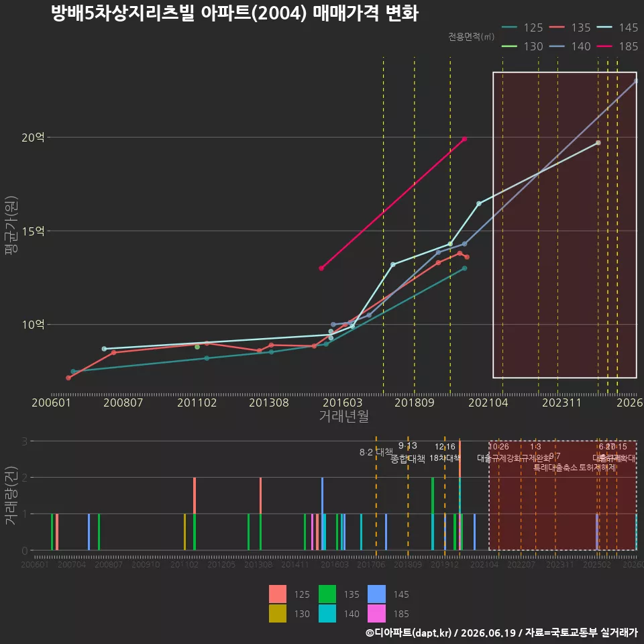Select the 8·2 대책 policy marker label
644x644 pixels.
coord(376,452)
